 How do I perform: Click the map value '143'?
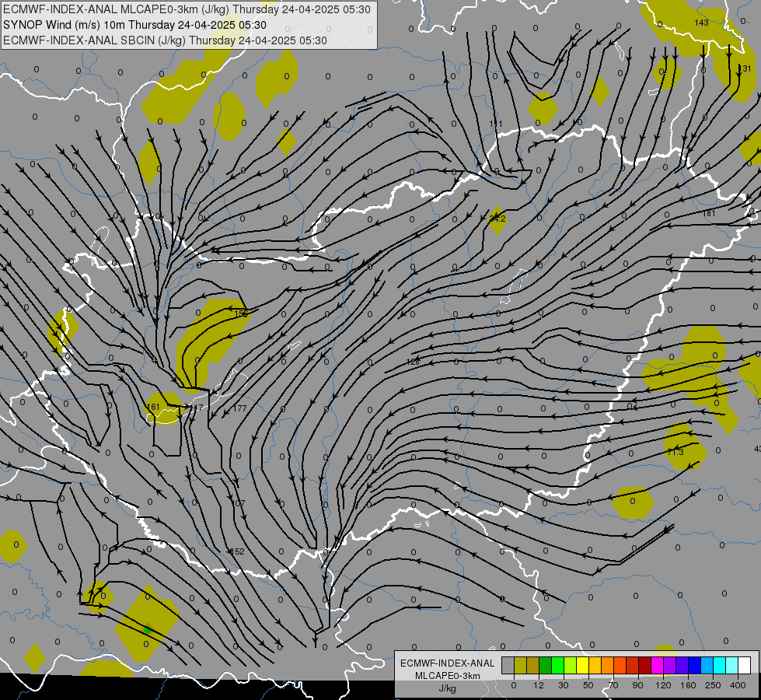pyautogui.click(x=701, y=23)
